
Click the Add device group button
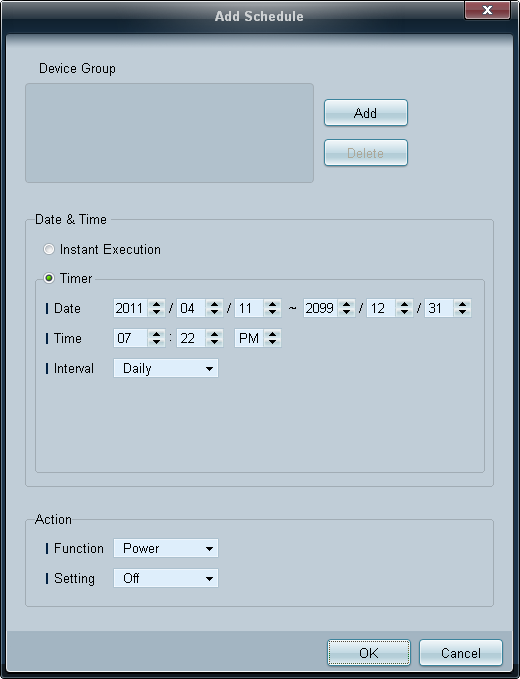click(x=366, y=113)
